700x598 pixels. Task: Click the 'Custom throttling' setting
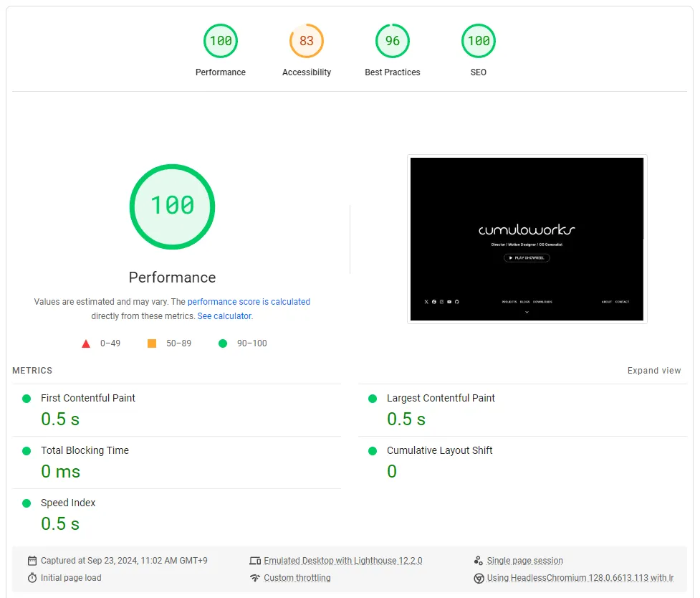click(x=297, y=578)
